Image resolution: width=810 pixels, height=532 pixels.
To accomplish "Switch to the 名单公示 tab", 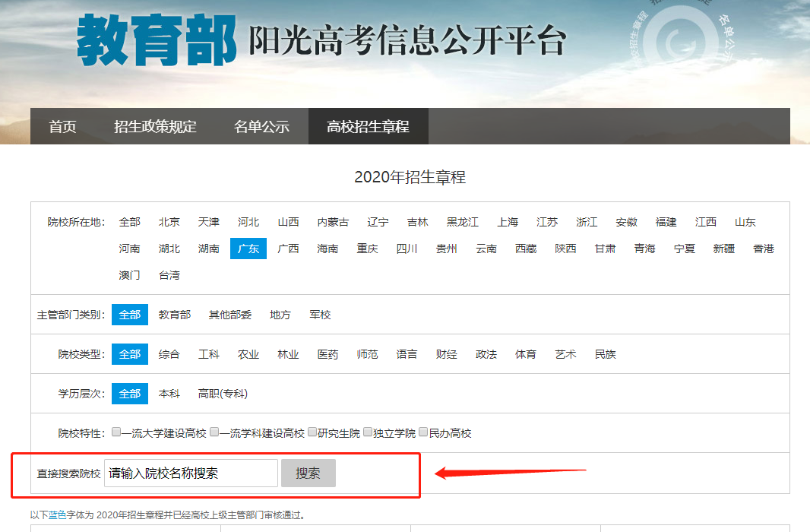I will pos(261,127).
